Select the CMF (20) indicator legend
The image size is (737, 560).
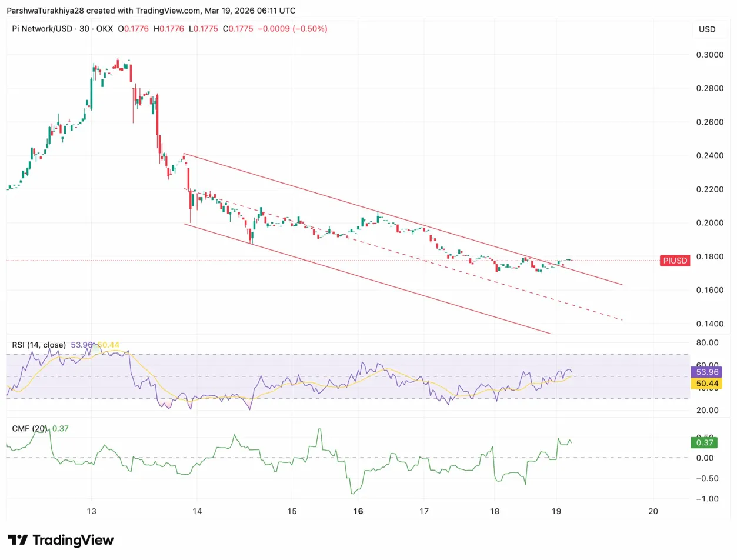click(30, 429)
